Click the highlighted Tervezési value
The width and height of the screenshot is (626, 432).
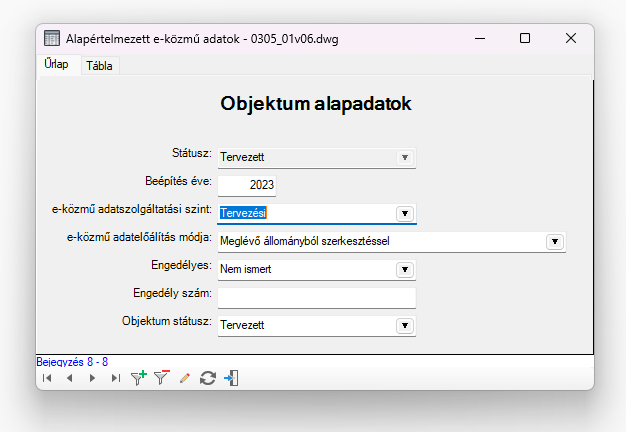pyautogui.click(x=243, y=213)
